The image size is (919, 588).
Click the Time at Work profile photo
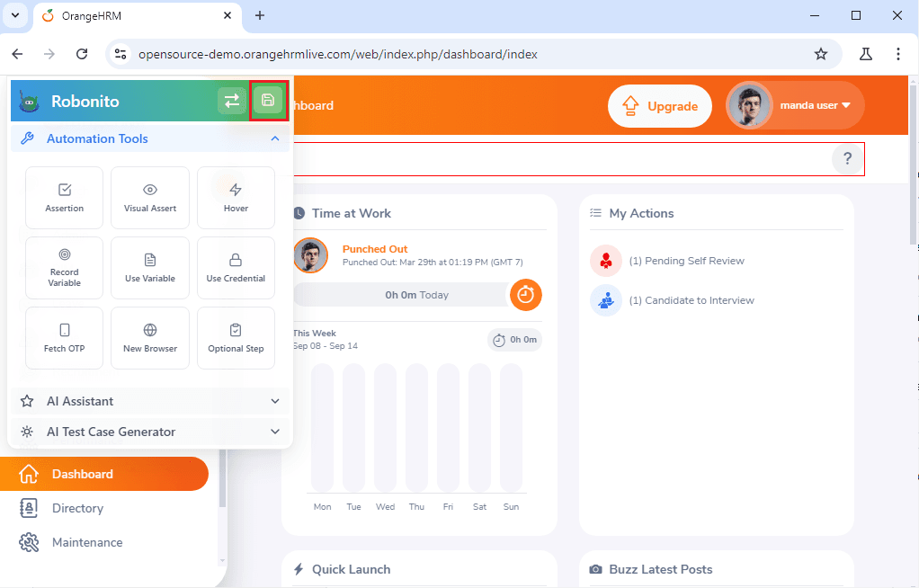point(310,255)
